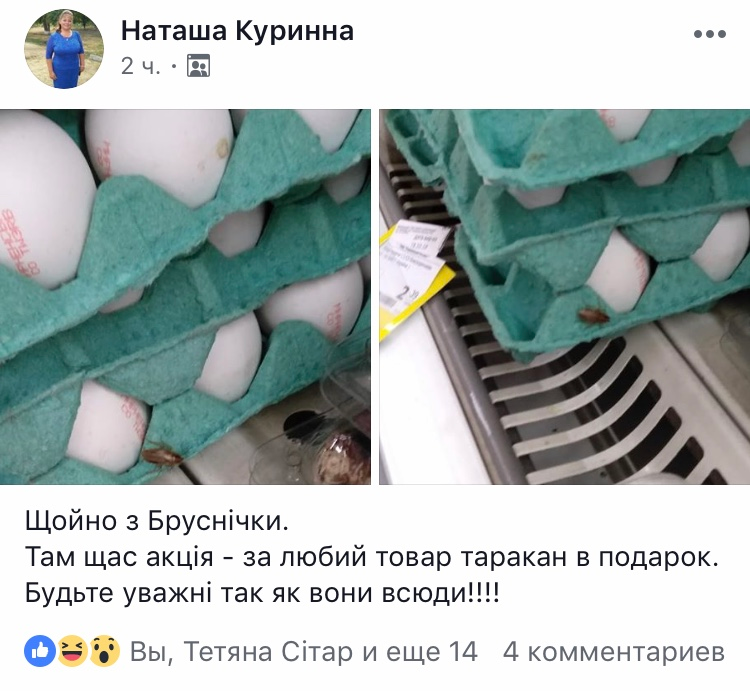750x691 pixels.
Task: Open the left egg tray photo
Action: coord(185,297)
